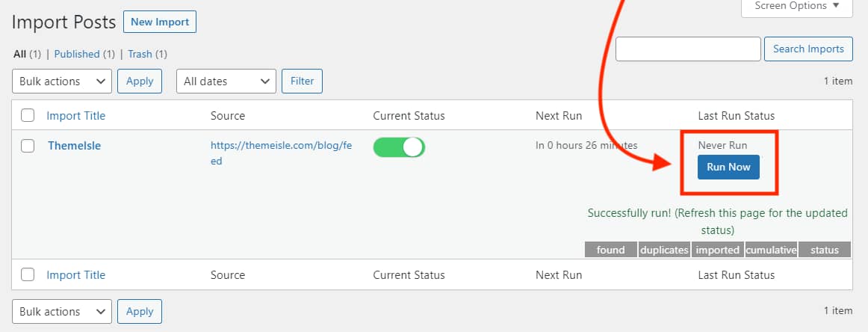Click the Source column header
The image size is (868, 332).
[x=228, y=116]
